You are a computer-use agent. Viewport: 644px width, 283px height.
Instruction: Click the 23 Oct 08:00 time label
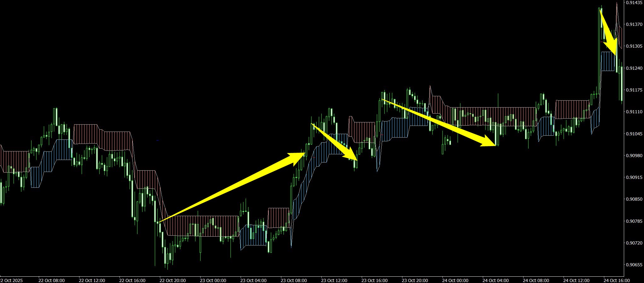(294, 280)
